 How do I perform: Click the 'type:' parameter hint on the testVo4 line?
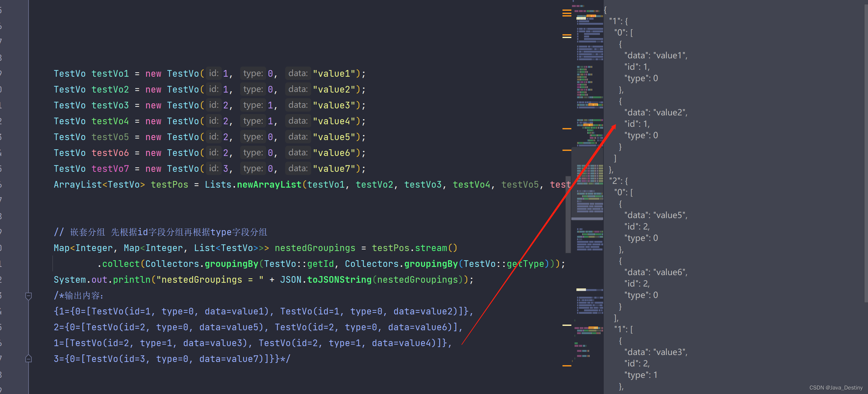click(253, 121)
